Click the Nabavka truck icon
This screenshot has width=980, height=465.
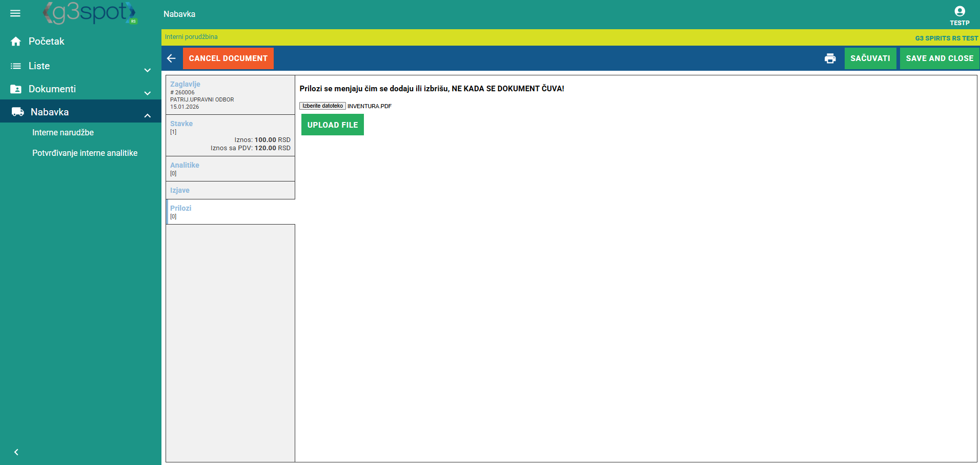[x=17, y=112]
